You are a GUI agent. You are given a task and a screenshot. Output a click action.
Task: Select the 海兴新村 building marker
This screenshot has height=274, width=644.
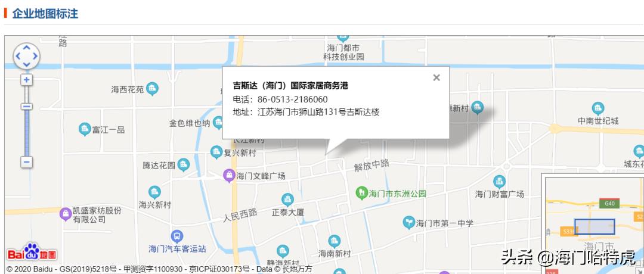tap(154, 192)
